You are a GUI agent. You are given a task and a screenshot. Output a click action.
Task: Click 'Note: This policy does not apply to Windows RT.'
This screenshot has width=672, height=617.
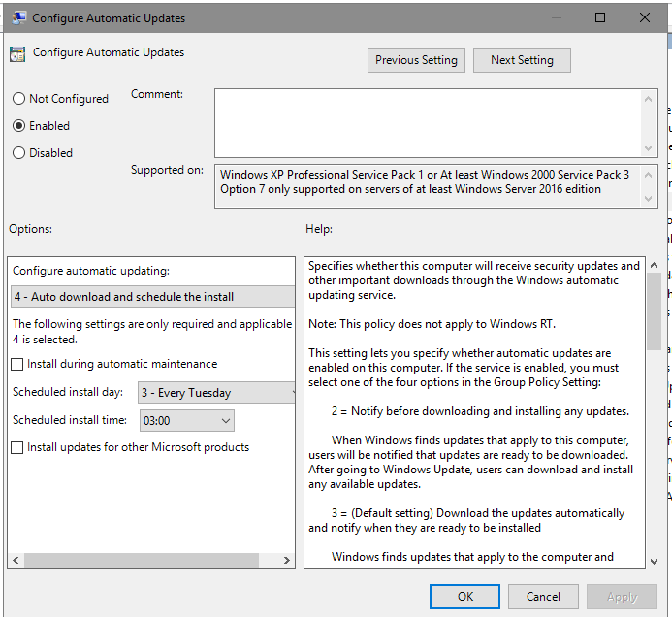[432, 324]
